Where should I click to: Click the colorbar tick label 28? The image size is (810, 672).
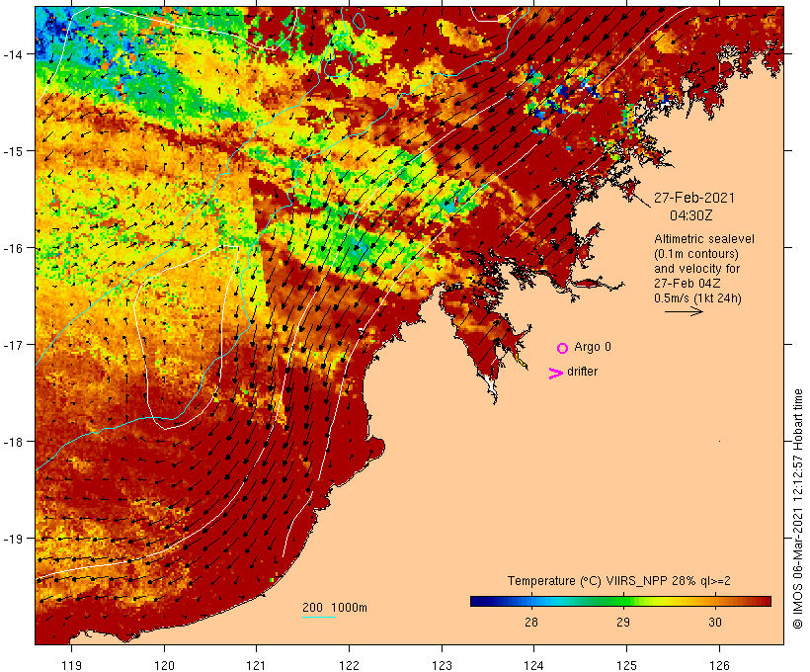tap(531, 622)
